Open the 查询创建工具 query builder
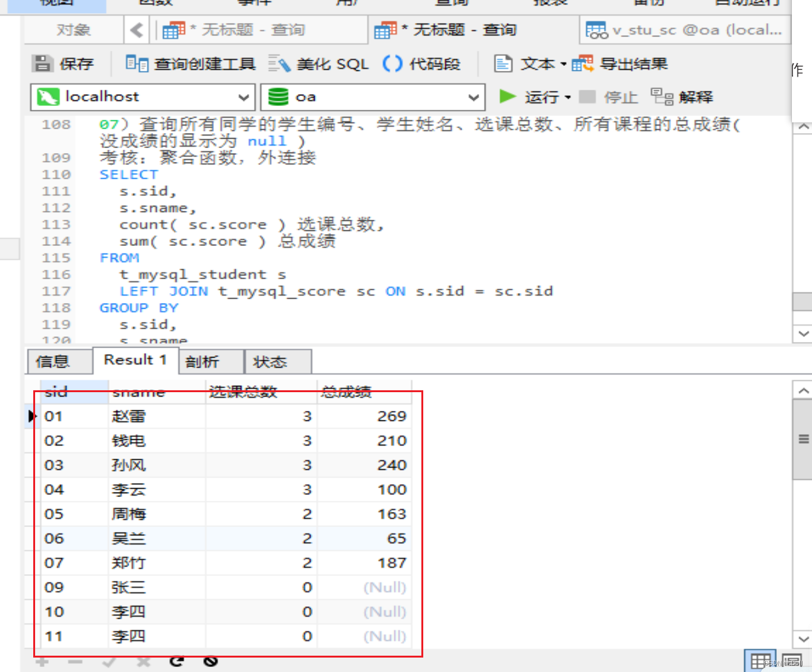 click(x=191, y=63)
